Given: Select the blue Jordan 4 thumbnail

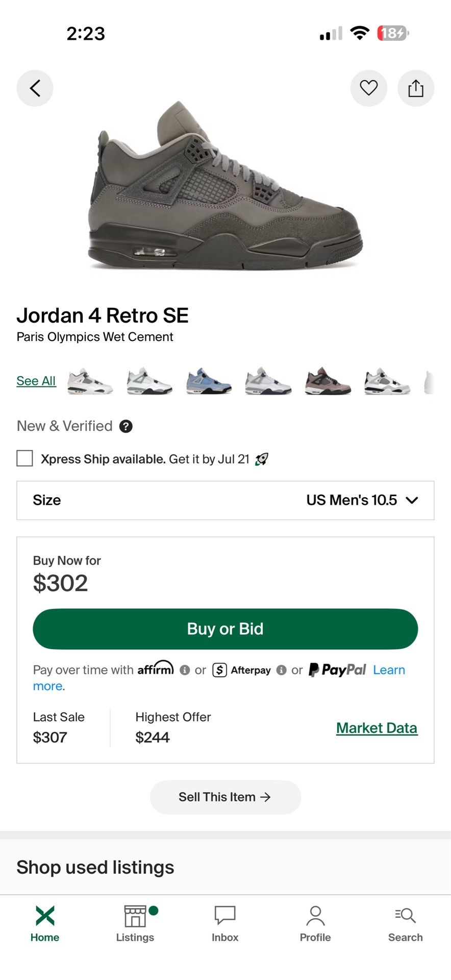Looking at the screenshot, I should pyautogui.click(x=209, y=381).
